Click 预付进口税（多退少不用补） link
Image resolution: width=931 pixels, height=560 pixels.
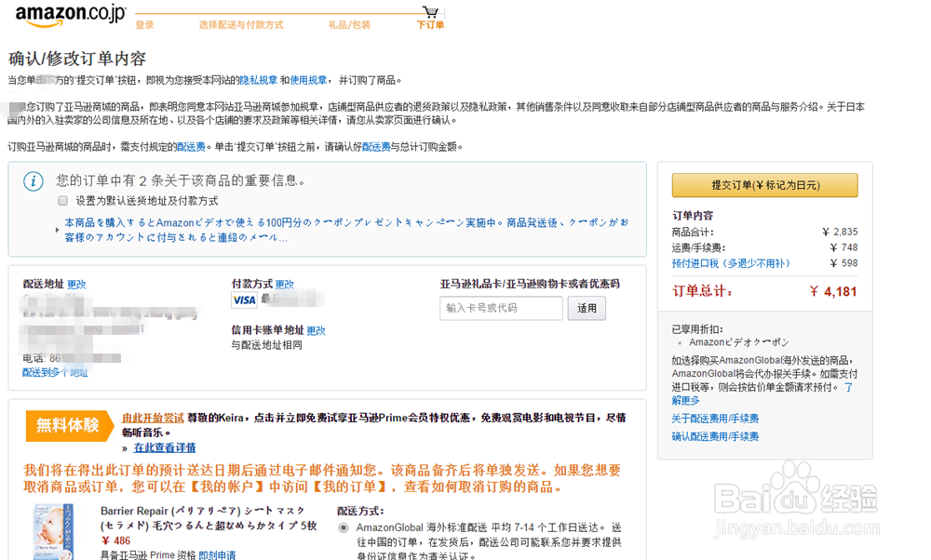coord(731,263)
